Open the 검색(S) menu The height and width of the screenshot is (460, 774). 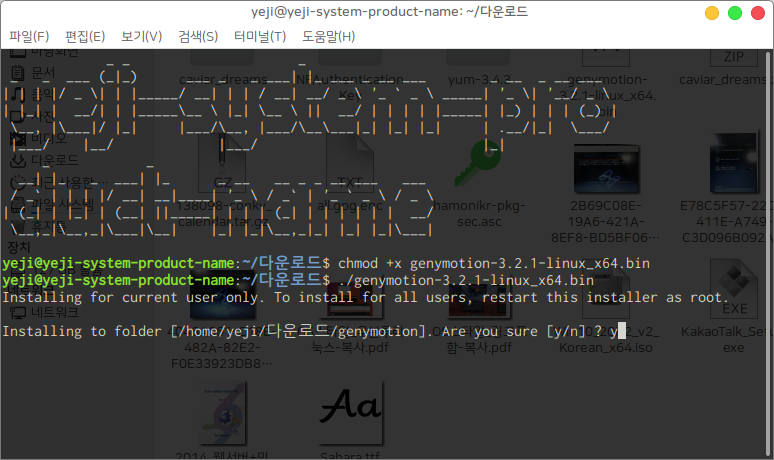[x=198, y=37]
